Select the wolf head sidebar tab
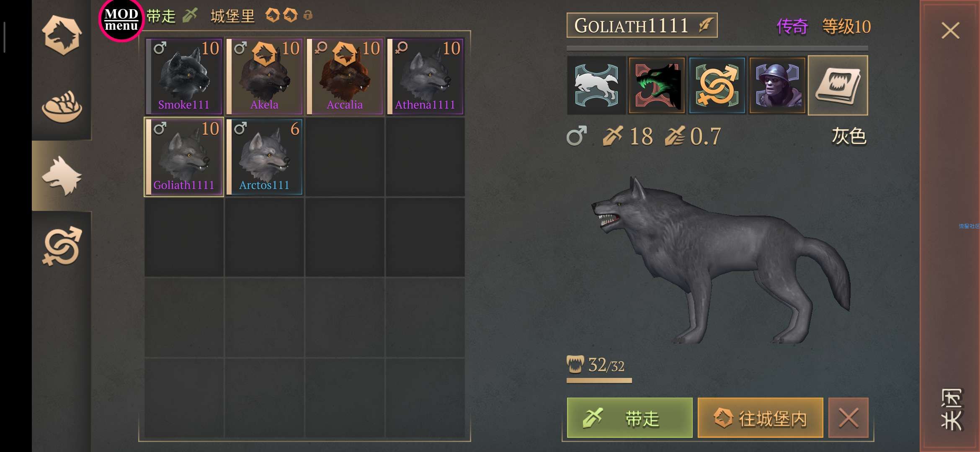This screenshot has width=980, height=452. [x=62, y=176]
